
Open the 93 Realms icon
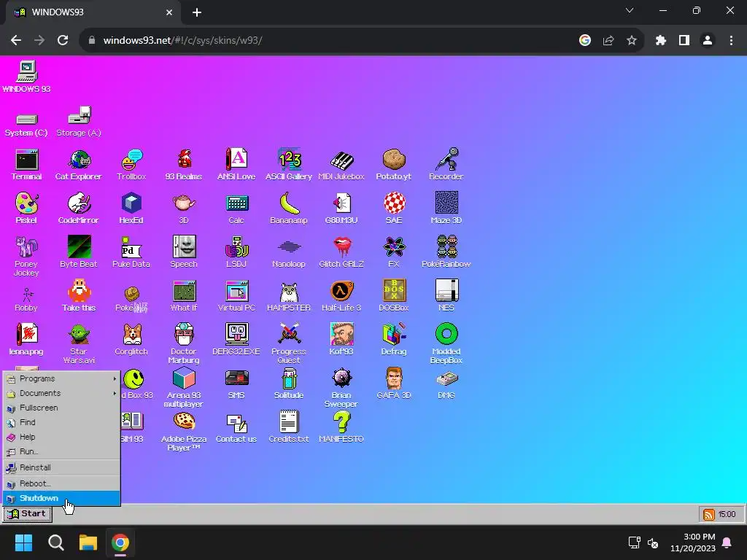[184, 165]
